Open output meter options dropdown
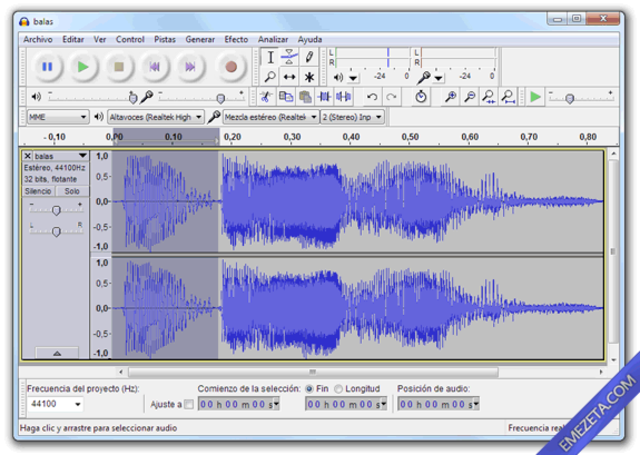 [x=353, y=78]
